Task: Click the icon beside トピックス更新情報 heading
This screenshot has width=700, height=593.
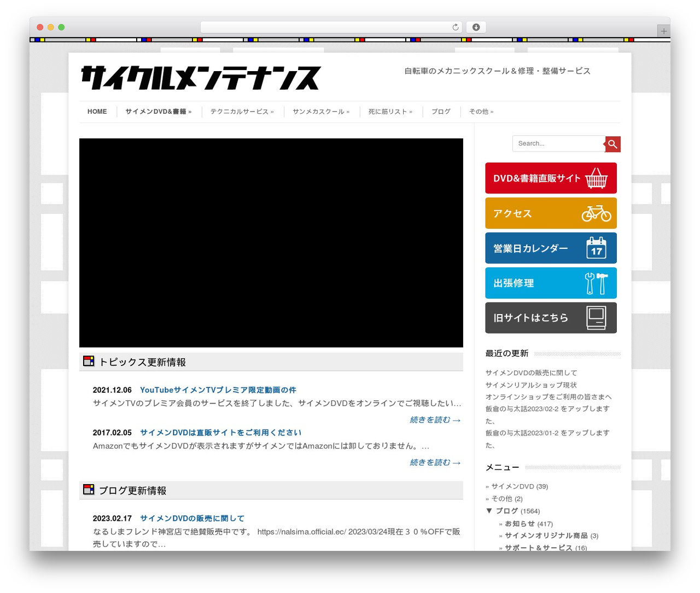Action: pos(89,361)
